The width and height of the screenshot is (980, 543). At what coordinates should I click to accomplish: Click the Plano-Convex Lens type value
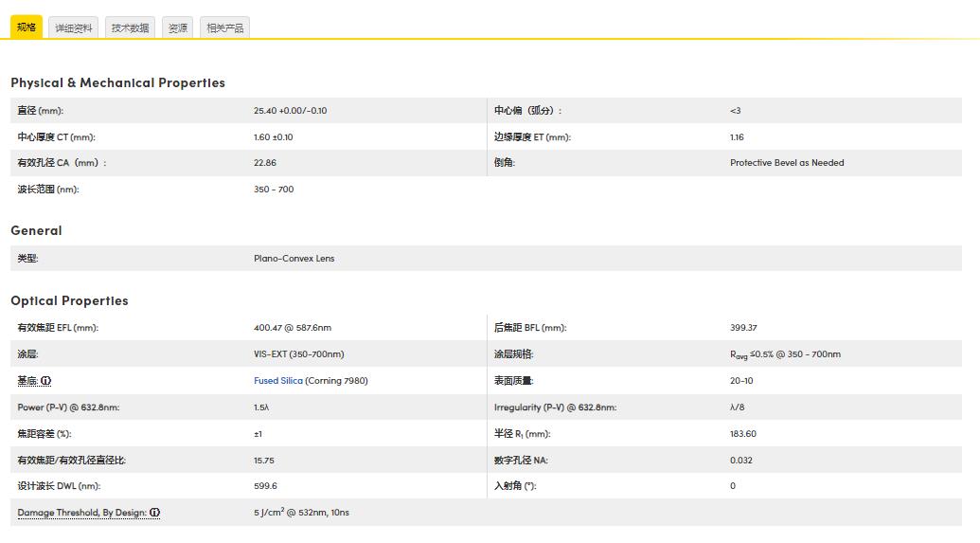(x=294, y=258)
